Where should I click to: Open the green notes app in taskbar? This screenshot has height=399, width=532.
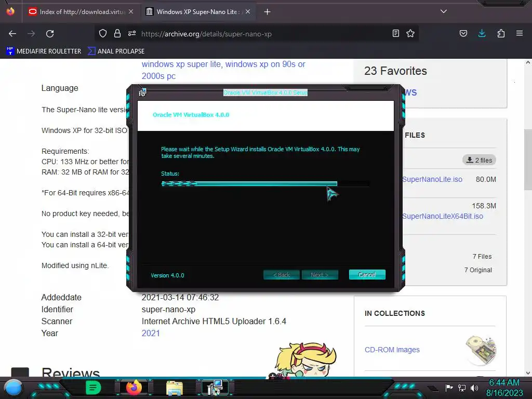click(93, 388)
